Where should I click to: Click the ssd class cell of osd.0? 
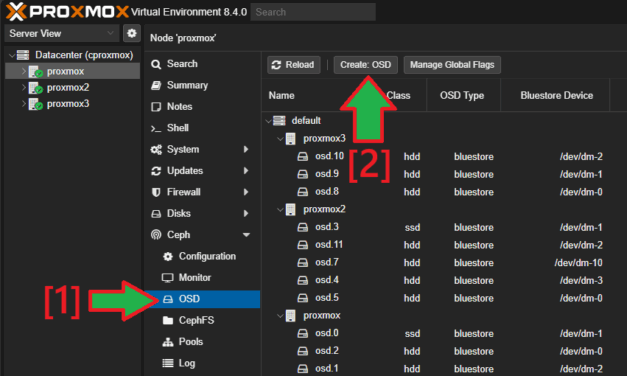point(412,334)
